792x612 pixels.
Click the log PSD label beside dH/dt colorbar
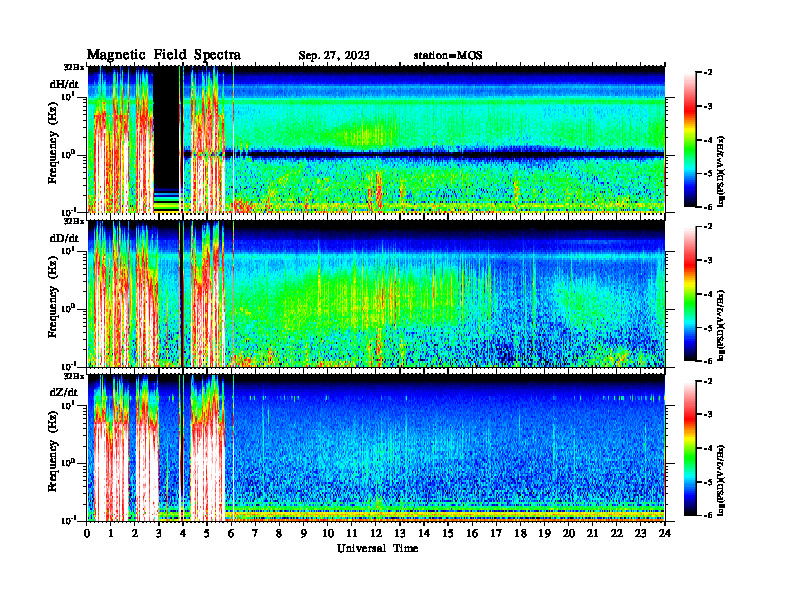pyautogui.click(x=721, y=171)
